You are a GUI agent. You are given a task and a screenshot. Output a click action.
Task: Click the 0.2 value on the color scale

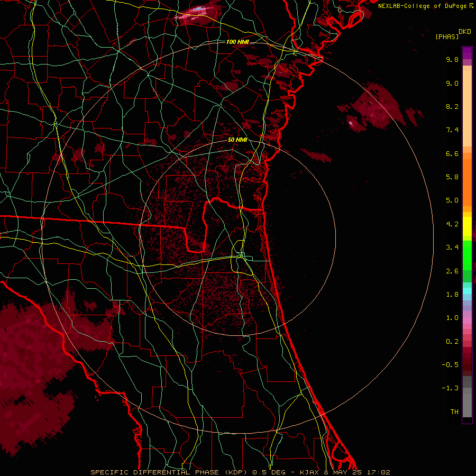tap(452, 342)
